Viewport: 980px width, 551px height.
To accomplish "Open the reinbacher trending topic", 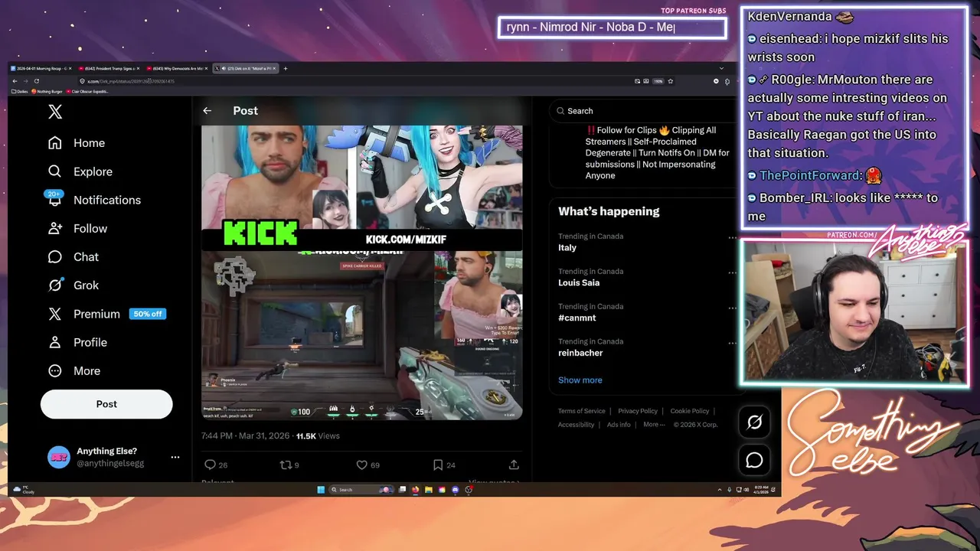I will 580,354.
